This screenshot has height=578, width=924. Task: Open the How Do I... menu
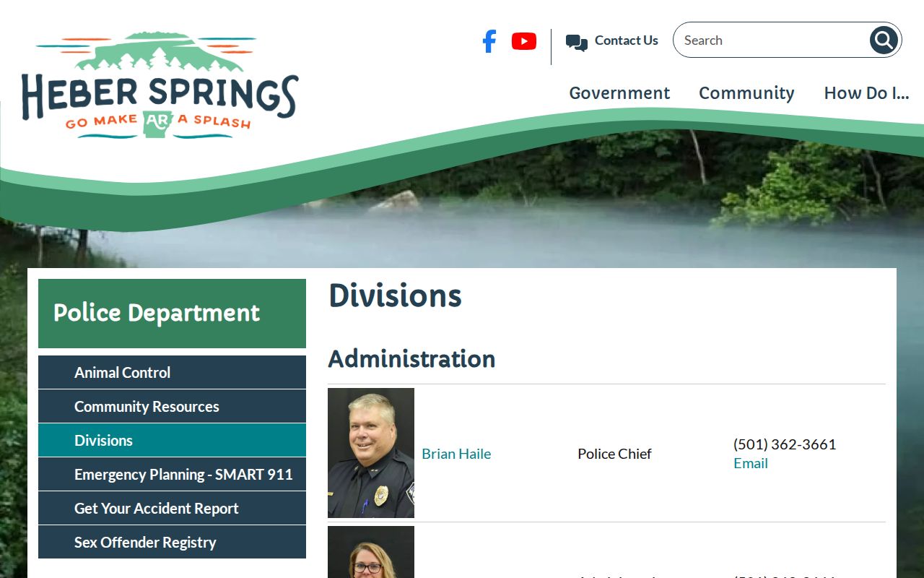click(x=866, y=93)
